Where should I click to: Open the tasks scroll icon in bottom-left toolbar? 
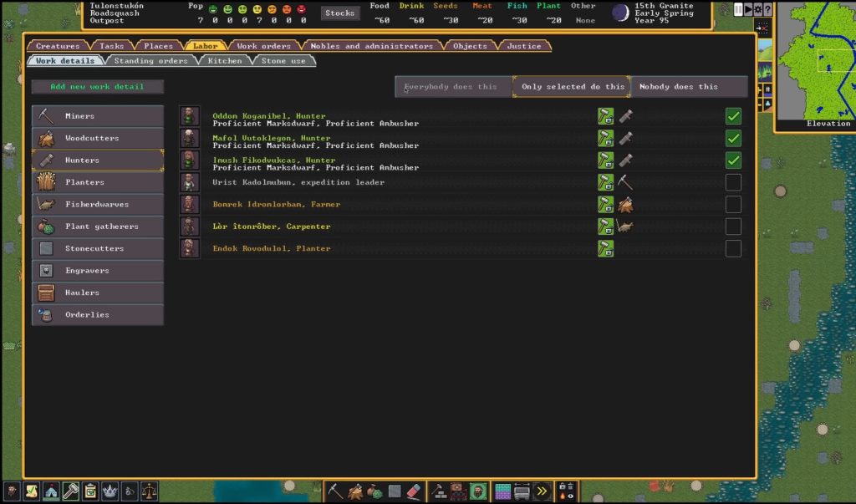click(x=31, y=491)
